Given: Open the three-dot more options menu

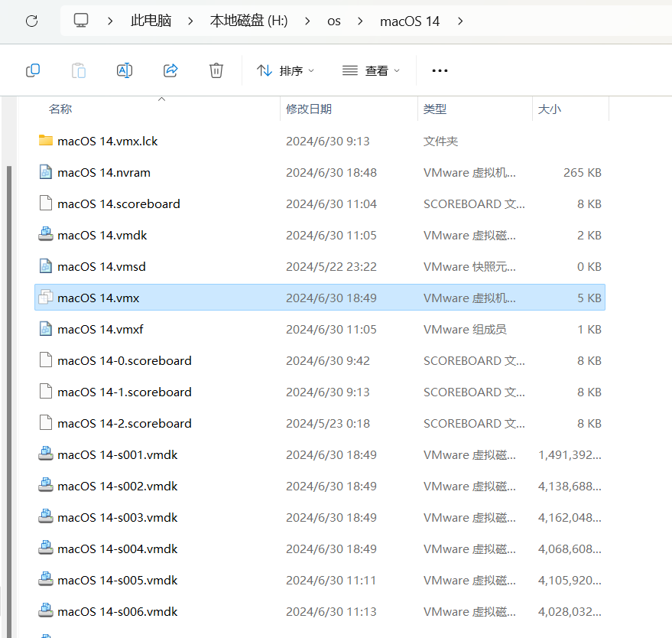Looking at the screenshot, I should pyautogui.click(x=440, y=70).
